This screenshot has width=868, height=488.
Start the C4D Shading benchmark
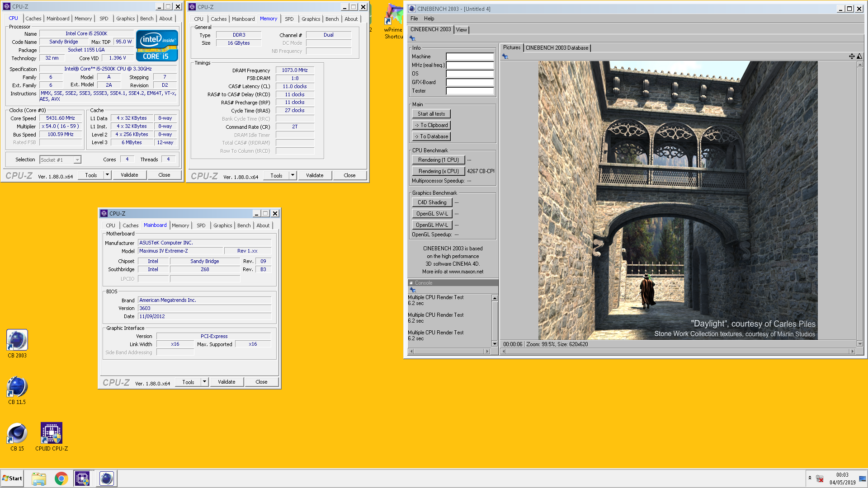(x=432, y=202)
